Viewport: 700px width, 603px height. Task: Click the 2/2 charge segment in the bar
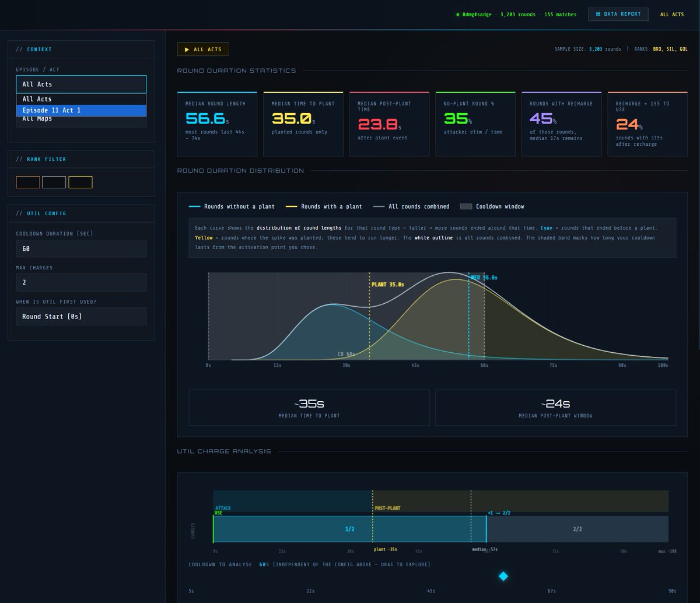(577, 529)
